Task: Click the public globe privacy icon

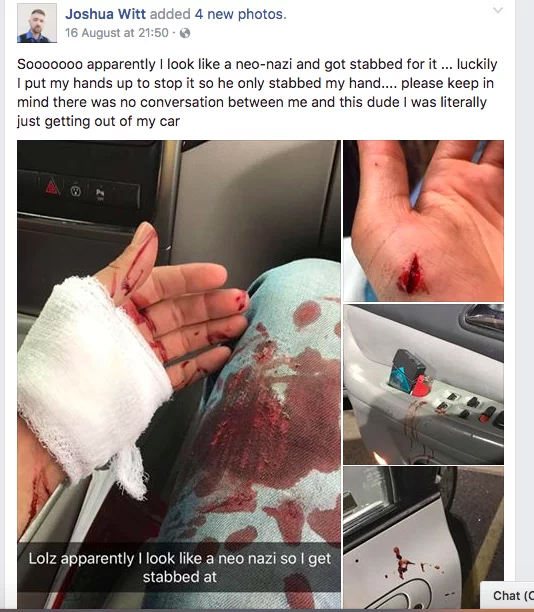Action: (x=185, y=33)
